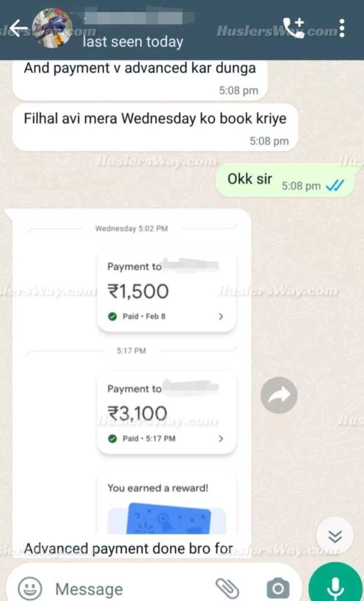Tap the "Advanced payment done bro" caption
364x601 pixels.
click(128, 549)
